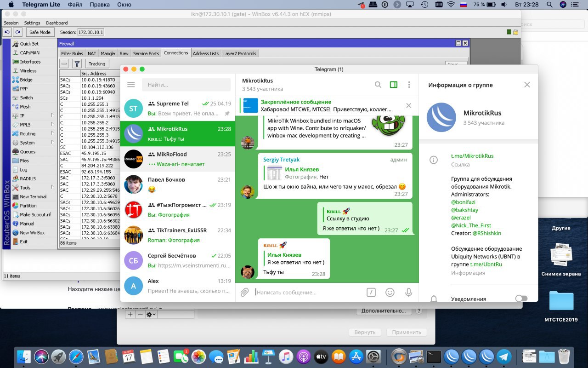Close the group information panel

(x=527, y=85)
